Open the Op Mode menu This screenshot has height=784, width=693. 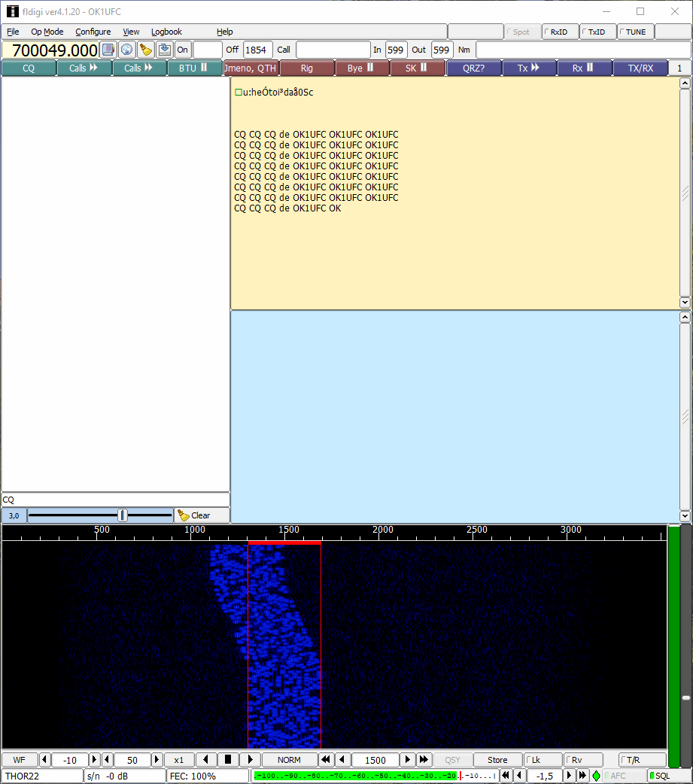coord(47,32)
